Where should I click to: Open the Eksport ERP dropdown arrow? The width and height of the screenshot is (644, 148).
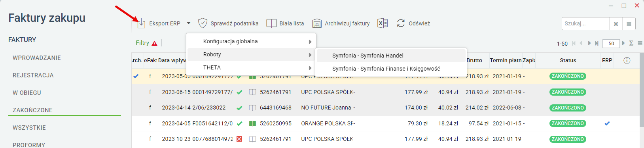(189, 23)
